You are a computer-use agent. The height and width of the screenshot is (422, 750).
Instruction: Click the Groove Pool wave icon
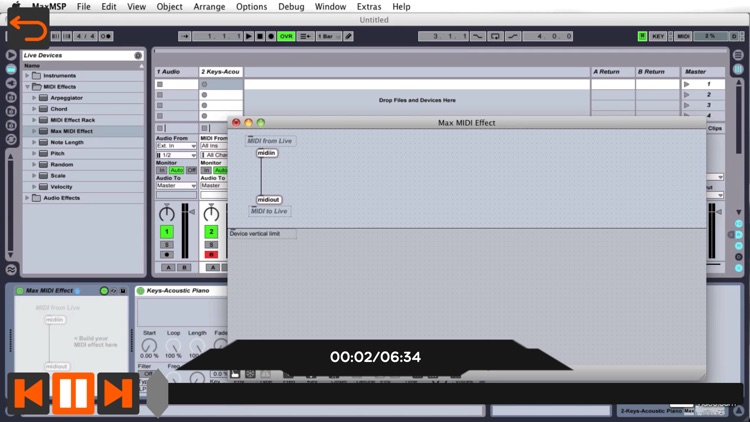pos(11,270)
